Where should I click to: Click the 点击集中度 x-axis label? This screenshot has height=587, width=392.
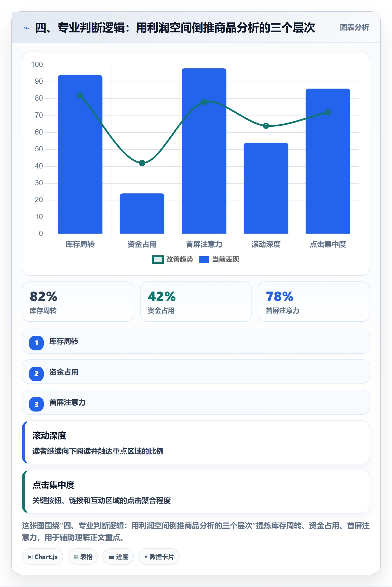328,244
